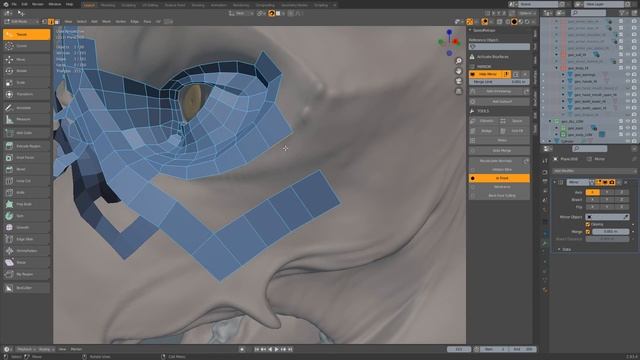Image resolution: width=640 pixels, height=360 pixels.
Task: Select the Tweak tool
Action: click(x=27, y=35)
